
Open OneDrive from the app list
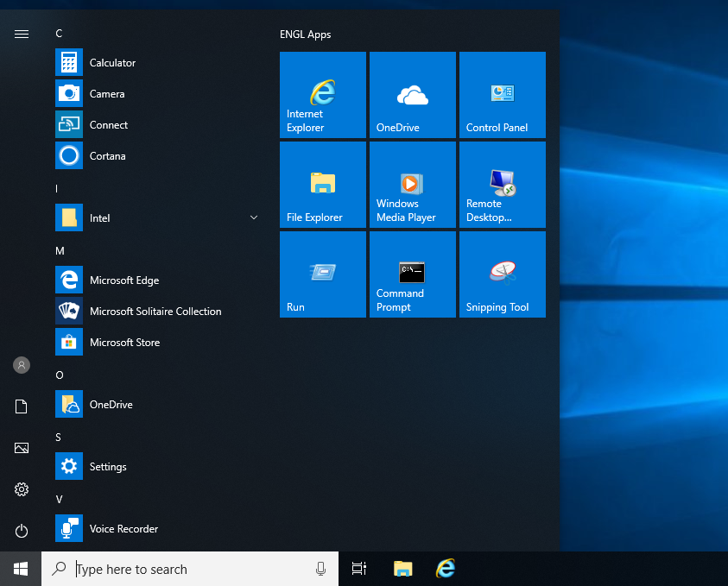click(157, 404)
